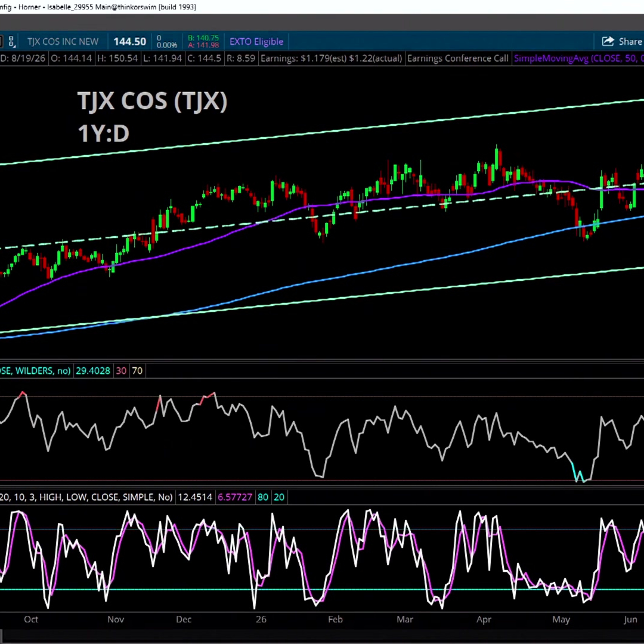Click the RSI value 29.4028
This screenshot has height=644, width=644.
pyautogui.click(x=93, y=371)
